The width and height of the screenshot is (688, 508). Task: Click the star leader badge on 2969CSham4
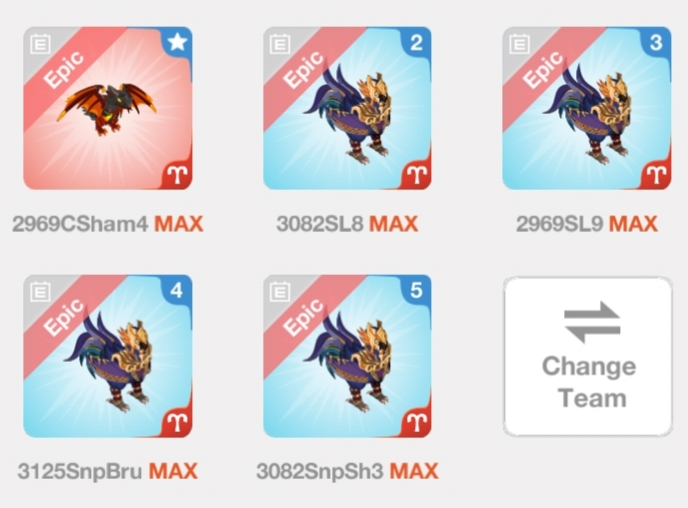click(x=178, y=42)
